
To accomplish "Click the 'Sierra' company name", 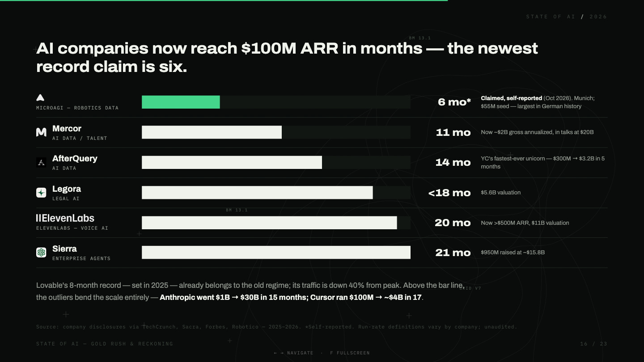I will click(x=64, y=249).
